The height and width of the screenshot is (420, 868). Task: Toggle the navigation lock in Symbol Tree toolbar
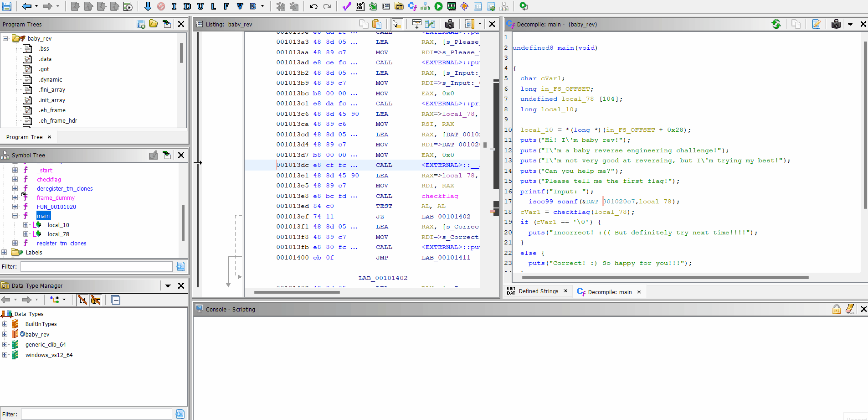[x=153, y=155]
